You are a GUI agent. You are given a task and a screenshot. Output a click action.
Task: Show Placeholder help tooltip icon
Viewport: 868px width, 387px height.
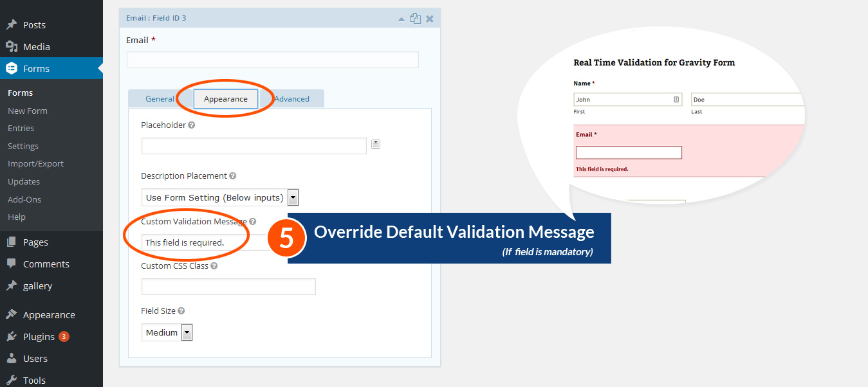[192, 125]
